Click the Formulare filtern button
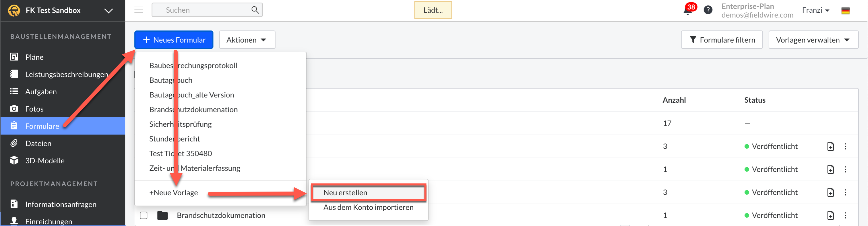Screen dimensions: 868x226 point(721,40)
